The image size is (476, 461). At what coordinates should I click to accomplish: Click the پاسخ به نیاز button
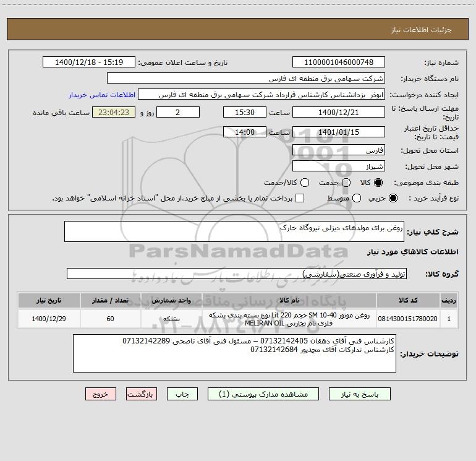[360, 394]
